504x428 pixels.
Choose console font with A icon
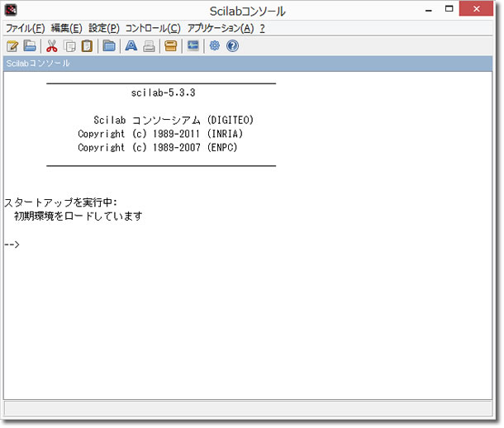[131, 46]
